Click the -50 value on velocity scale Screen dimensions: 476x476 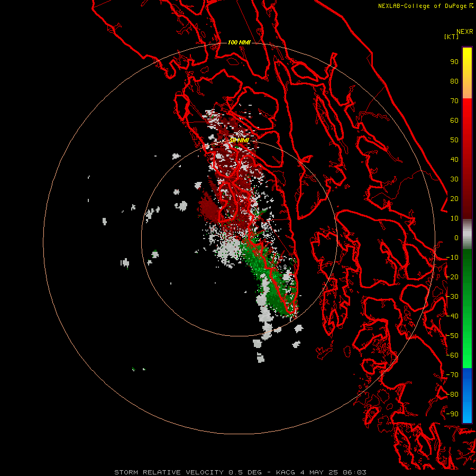click(x=452, y=336)
